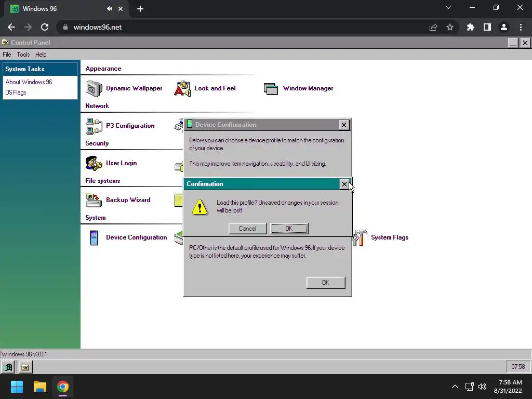Close the Confirmation dialog

344,184
